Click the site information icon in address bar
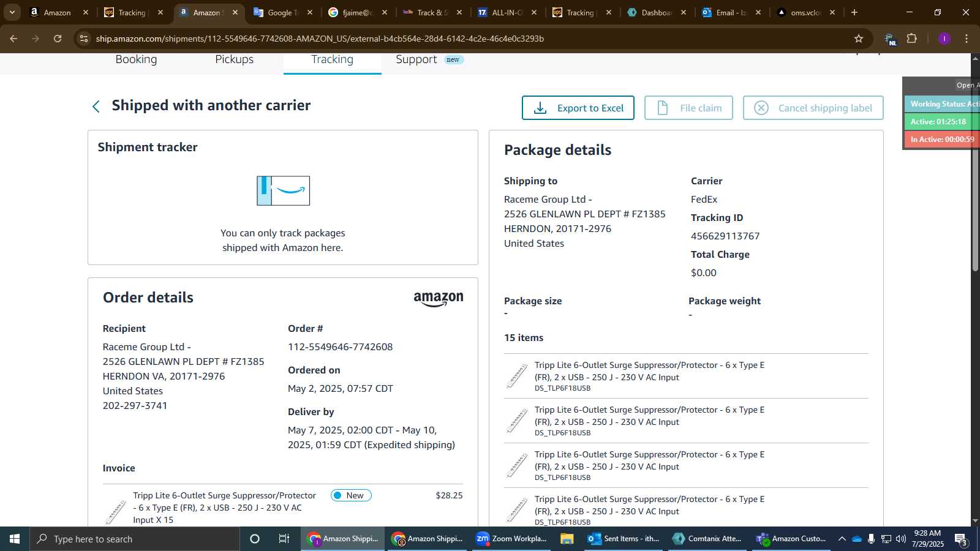 point(84,39)
